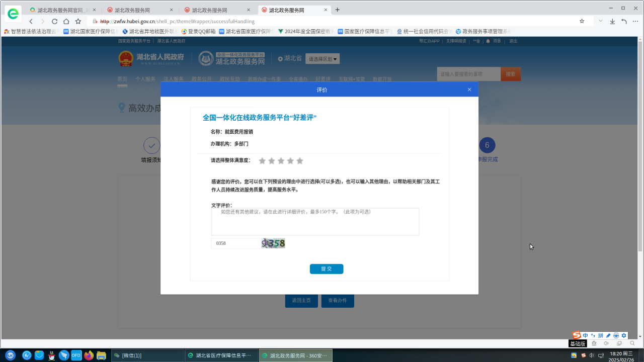The image size is (644, 362).
Task: Close the 评价 dialog with X
Action: (x=469, y=89)
